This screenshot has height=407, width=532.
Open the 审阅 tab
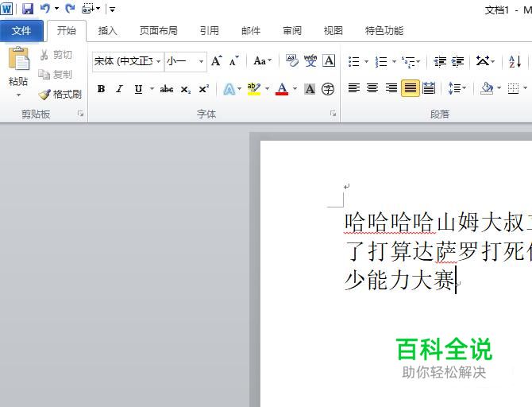pos(292,31)
